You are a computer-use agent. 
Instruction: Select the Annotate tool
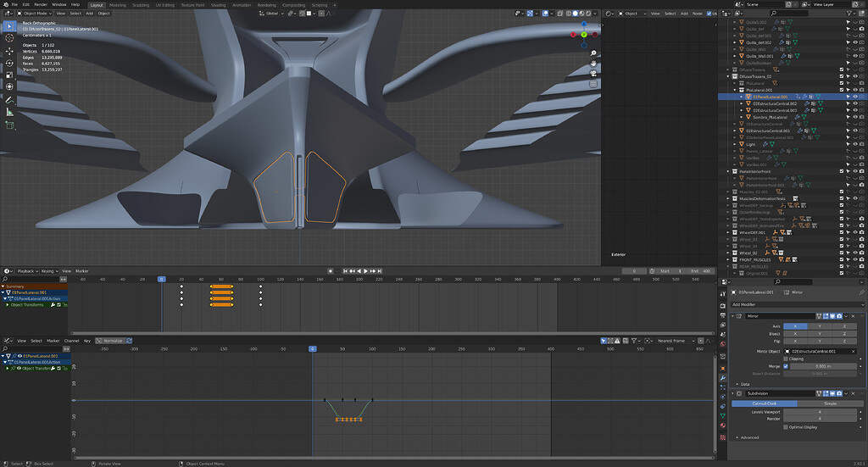9,100
